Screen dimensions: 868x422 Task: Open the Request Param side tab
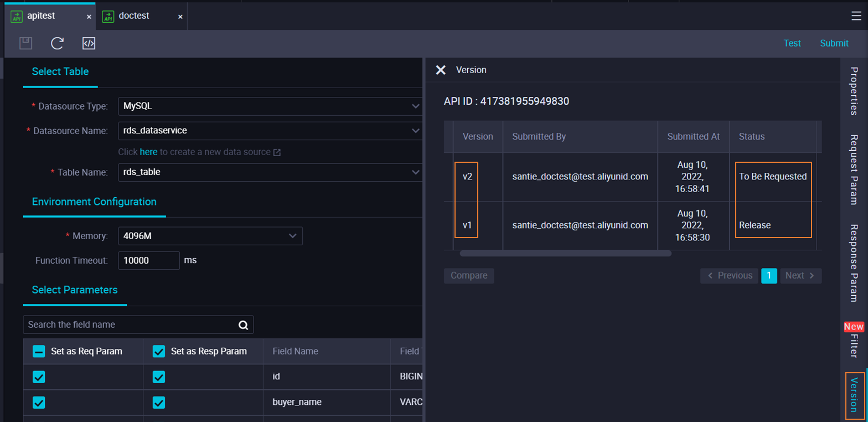tap(854, 169)
